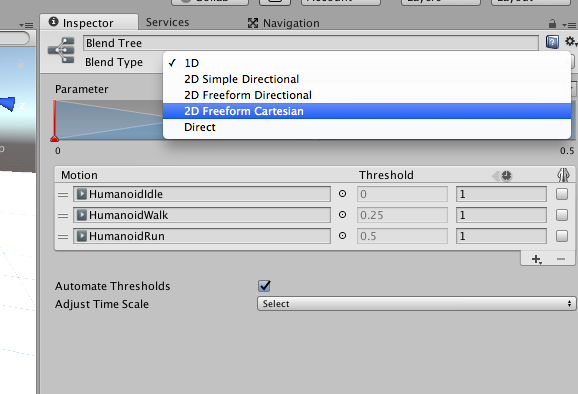Screen dimensions: 578x394
Task: Select the HumanoidRun motion field
Action: pyautogui.click(x=202, y=236)
